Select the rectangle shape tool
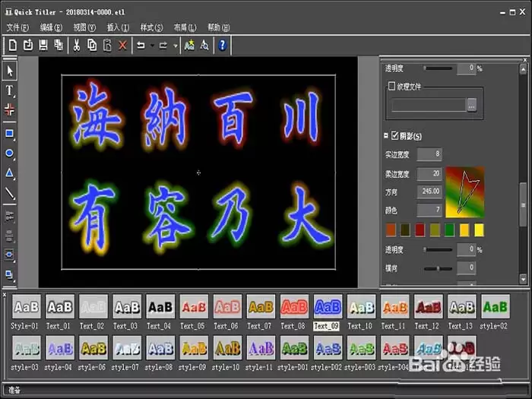The image size is (532, 399). click(x=9, y=133)
